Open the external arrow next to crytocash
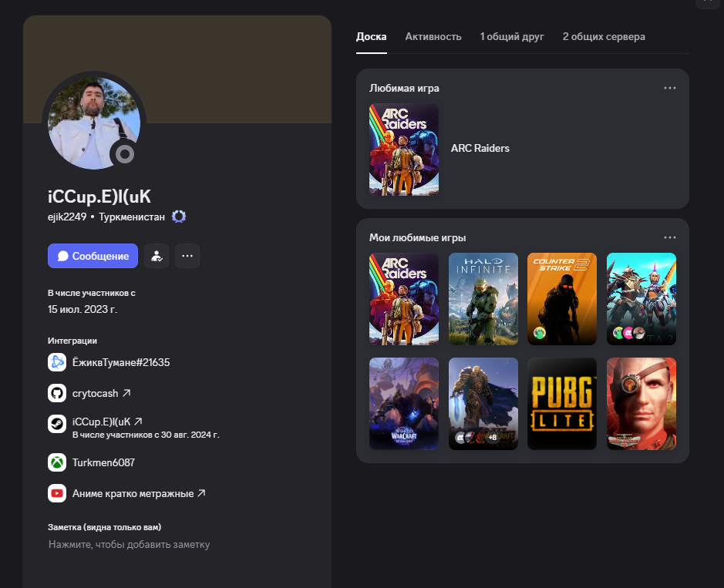Viewport: 724px width, 588px height. (x=126, y=393)
